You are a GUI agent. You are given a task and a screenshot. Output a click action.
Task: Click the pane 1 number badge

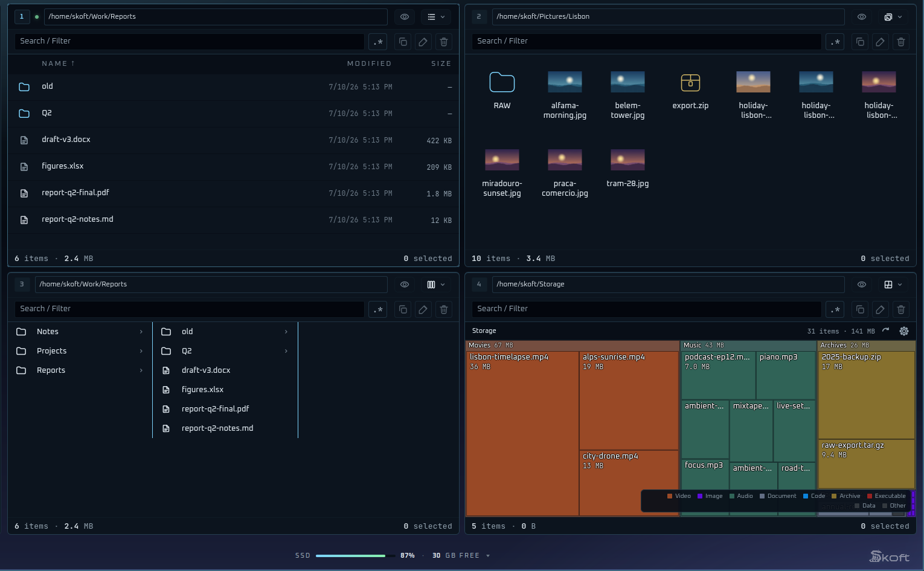click(22, 17)
